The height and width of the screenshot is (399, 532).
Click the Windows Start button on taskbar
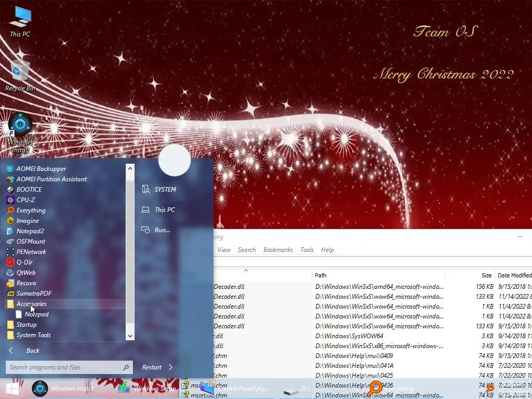(x=12, y=389)
